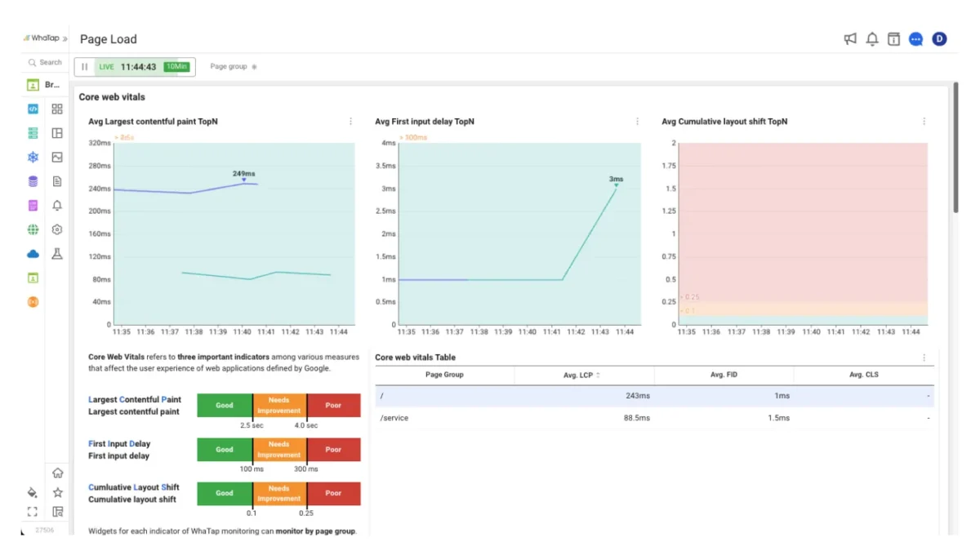Click the star favorites icon
Image resolution: width=980 pixels, height=560 pixels.
(x=57, y=492)
